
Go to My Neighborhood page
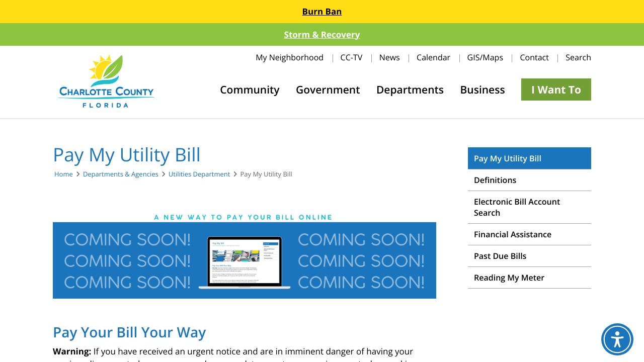[x=289, y=57]
